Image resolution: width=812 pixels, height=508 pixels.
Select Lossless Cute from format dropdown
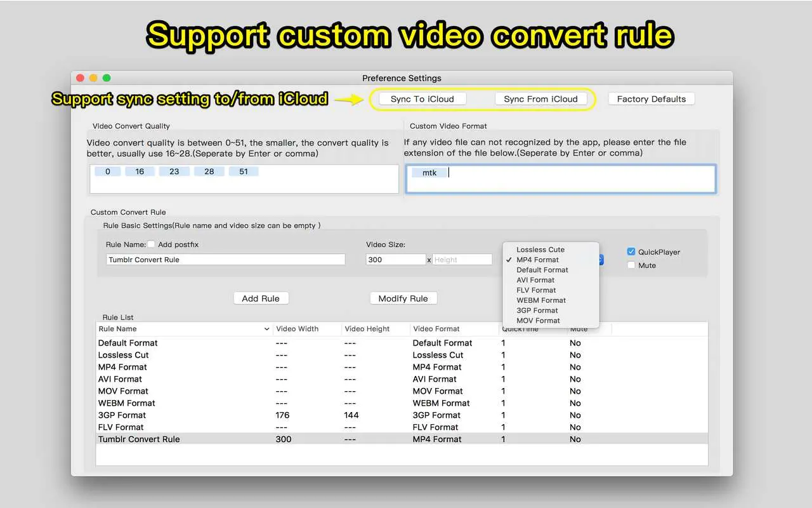coord(540,250)
